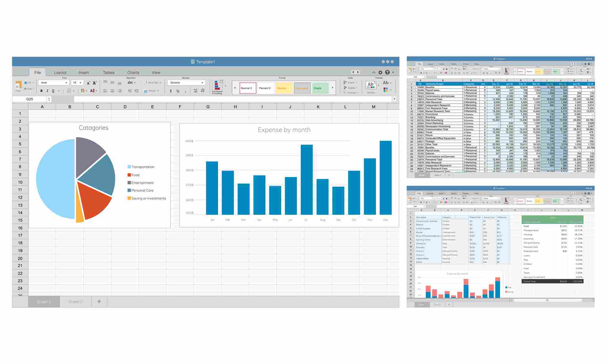Increase decimal places shown
This screenshot has height=364, width=607.
coord(195,91)
